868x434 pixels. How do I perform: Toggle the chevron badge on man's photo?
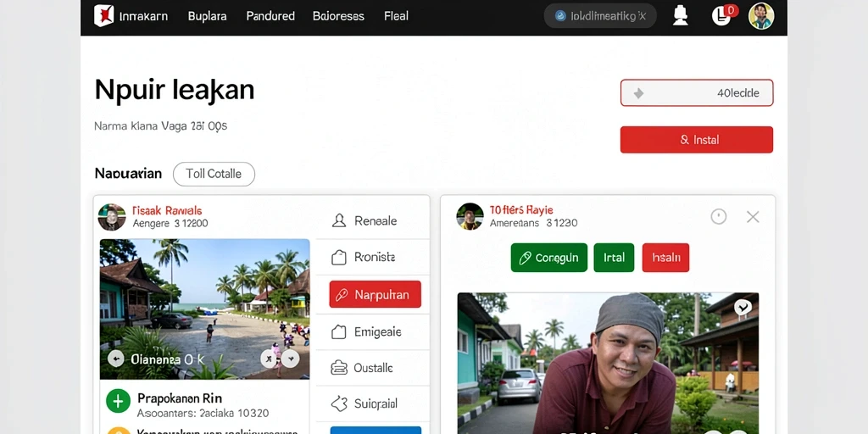(743, 307)
